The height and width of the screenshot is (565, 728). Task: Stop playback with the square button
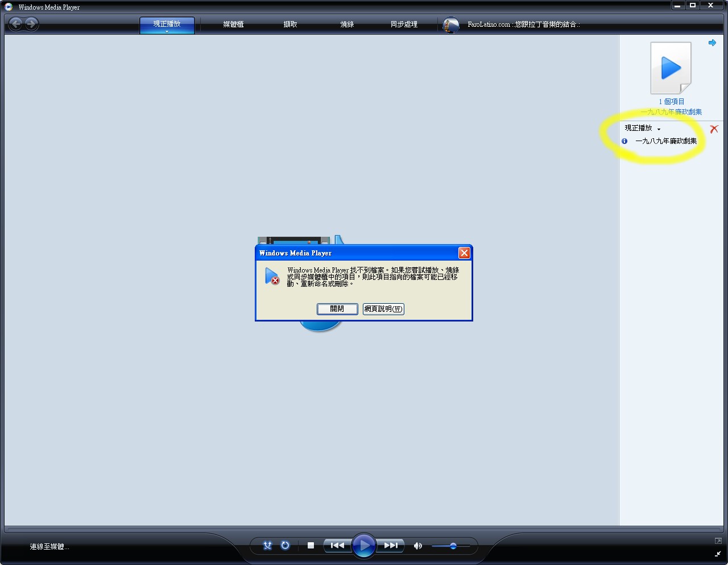[x=311, y=546]
